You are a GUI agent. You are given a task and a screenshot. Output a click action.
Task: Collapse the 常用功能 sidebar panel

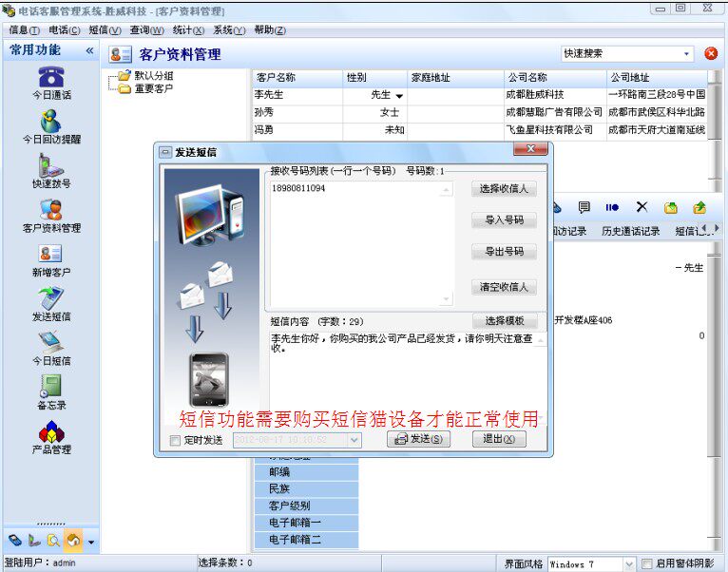(89, 50)
